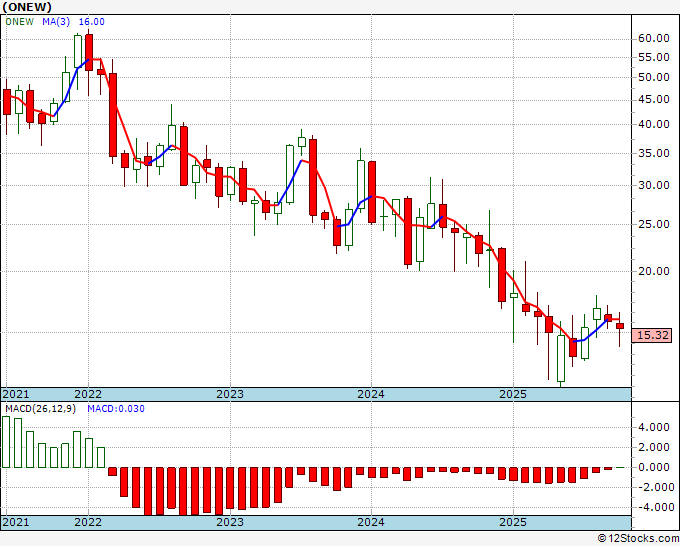Viewport: 680px width, 546px height.
Task: Click 2024 on the price chart timeline
Action: (371, 394)
